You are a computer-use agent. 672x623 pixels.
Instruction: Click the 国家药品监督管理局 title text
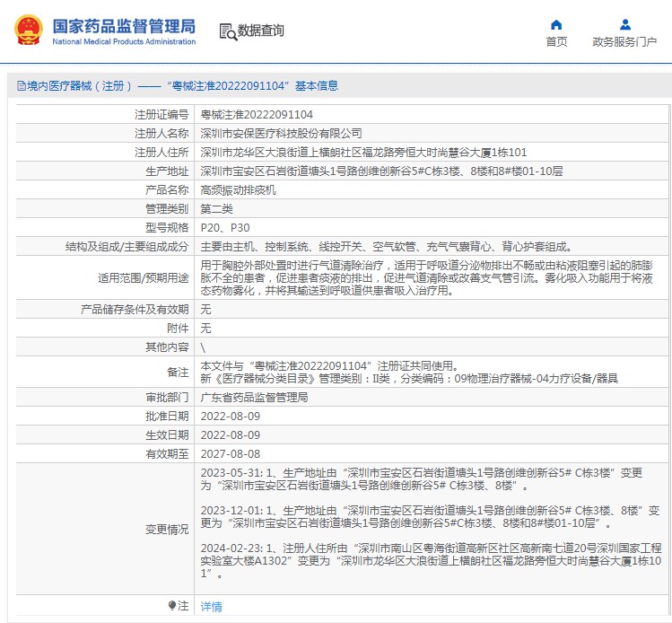(124, 26)
